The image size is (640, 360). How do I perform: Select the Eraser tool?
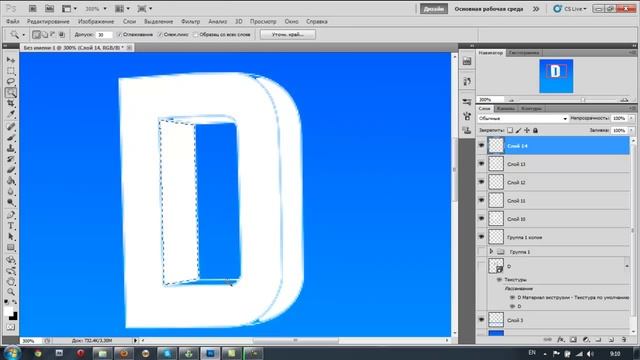coord(11,170)
